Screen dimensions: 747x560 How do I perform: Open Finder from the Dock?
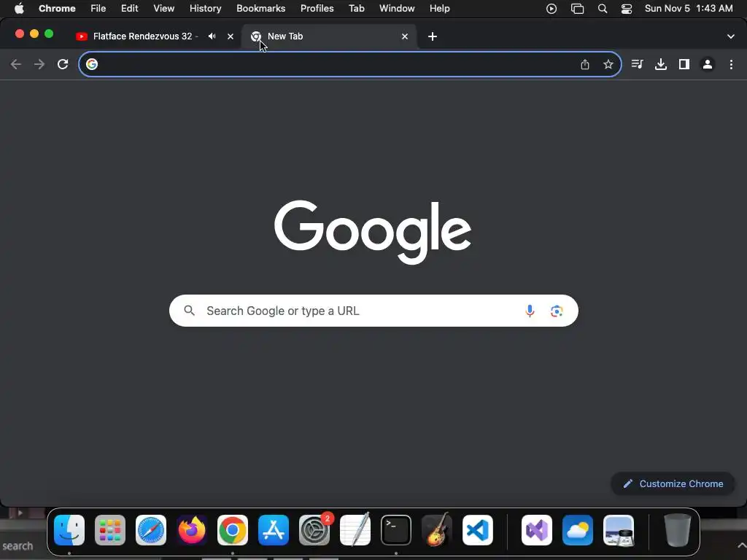[69, 530]
